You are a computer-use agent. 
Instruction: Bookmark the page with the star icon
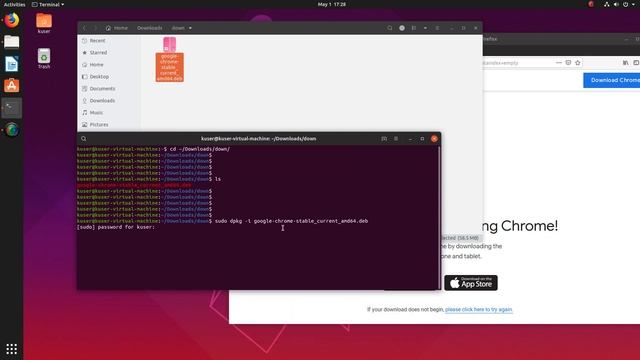pyautogui.click(x=578, y=63)
